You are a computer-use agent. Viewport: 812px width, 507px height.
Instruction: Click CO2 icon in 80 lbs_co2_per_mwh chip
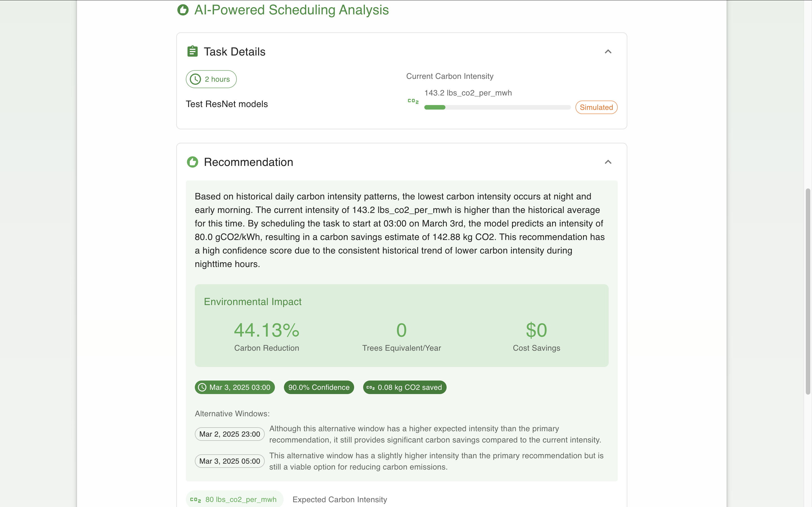click(195, 500)
